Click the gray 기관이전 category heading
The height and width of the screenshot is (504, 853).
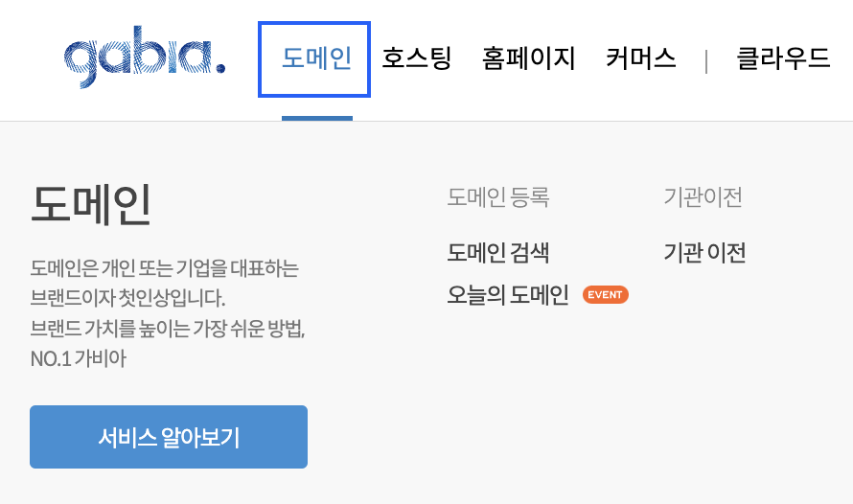703,196
